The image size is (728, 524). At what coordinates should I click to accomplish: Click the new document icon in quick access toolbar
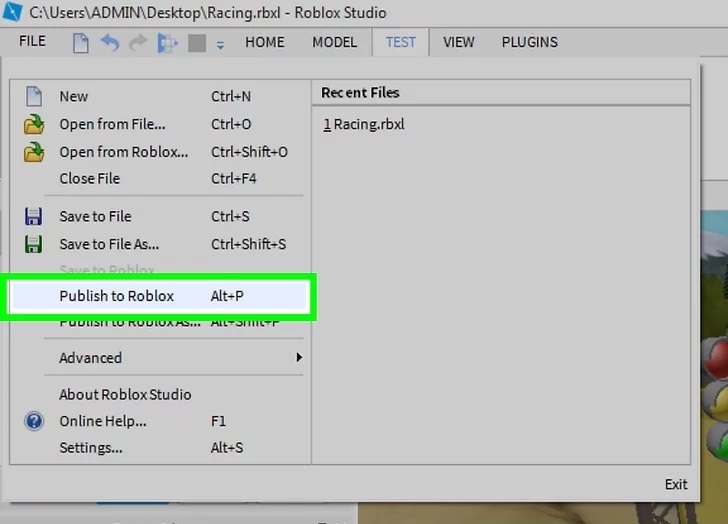[x=81, y=43]
